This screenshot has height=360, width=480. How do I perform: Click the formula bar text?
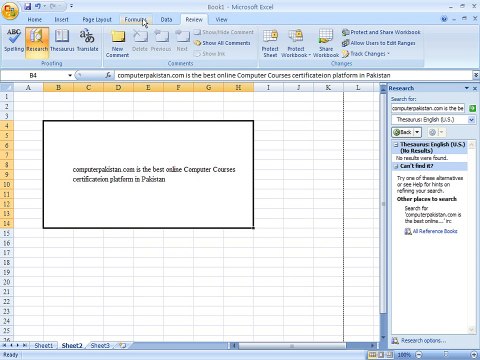pyautogui.click(x=254, y=75)
